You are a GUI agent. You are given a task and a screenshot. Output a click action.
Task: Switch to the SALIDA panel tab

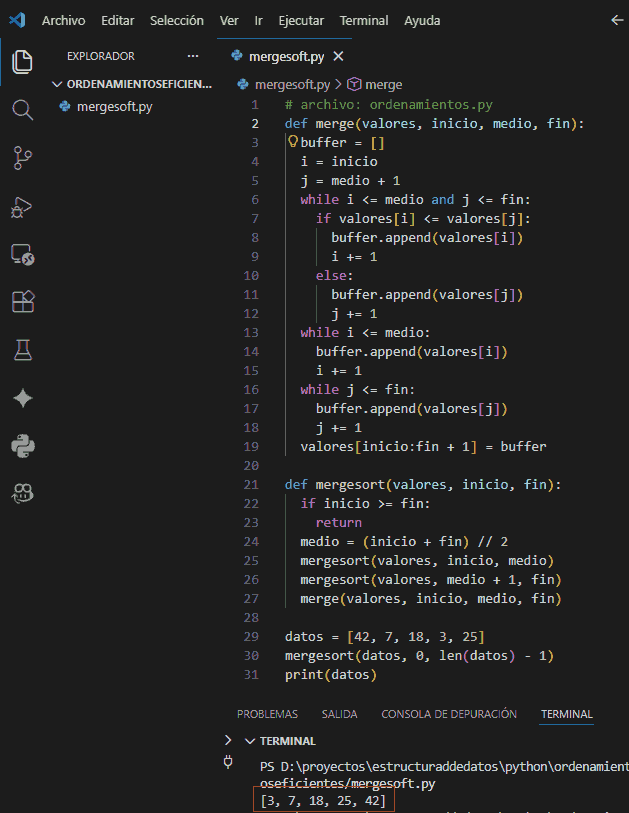pyautogui.click(x=339, y=714)
